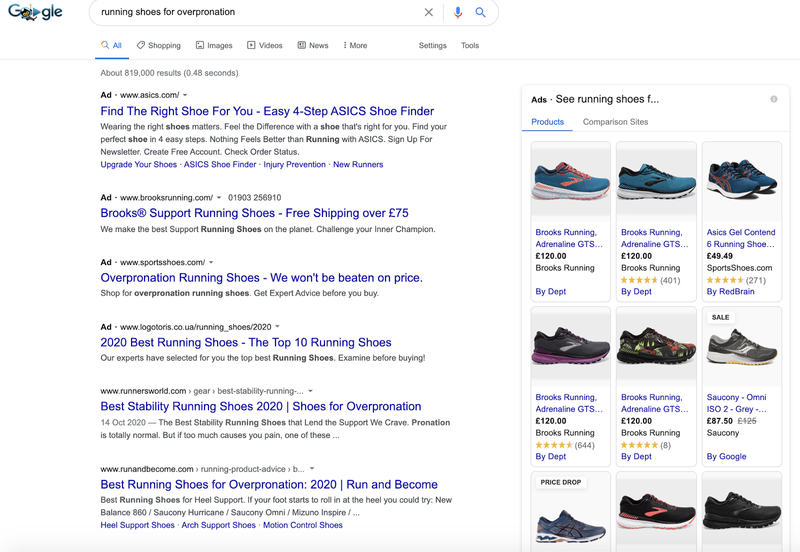Open the Asics Gel Contend 6 shoe image
The width and height of the screenshot is (800, 552).
pos(742,182)
